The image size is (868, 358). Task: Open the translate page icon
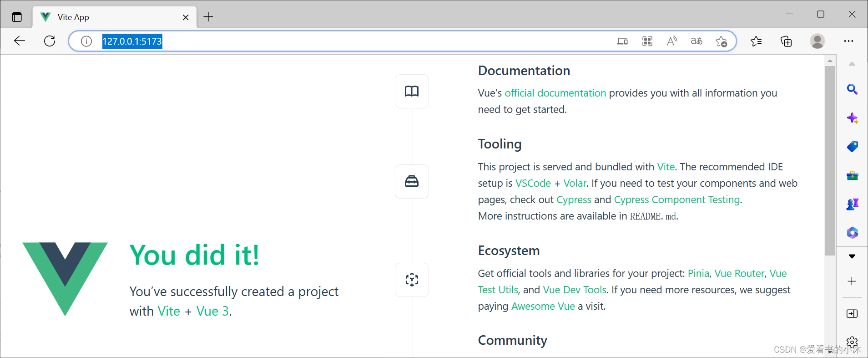click(x=696, y=41)
